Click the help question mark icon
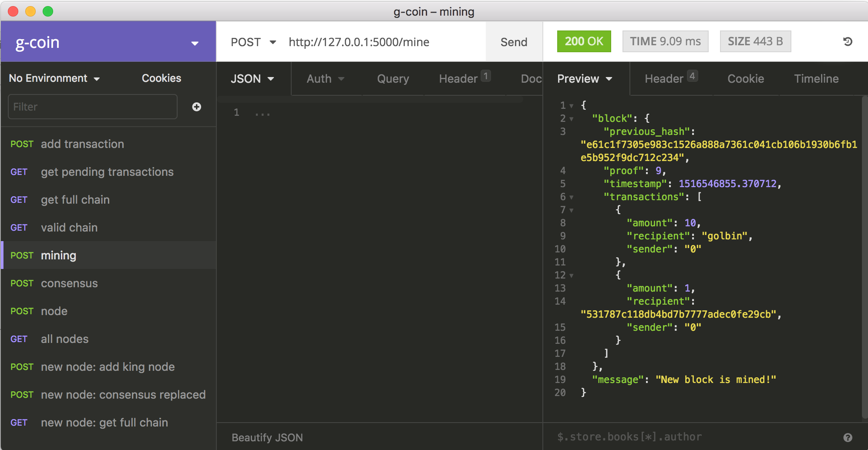This screenshot has width=868, height=450. (x=848, y=437)
